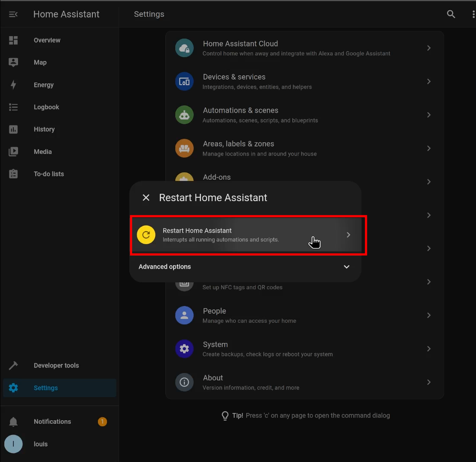This screenshot has width=476, height=462.
Task: Click the Automations & scenes title
Action: [x=241, y=110]
